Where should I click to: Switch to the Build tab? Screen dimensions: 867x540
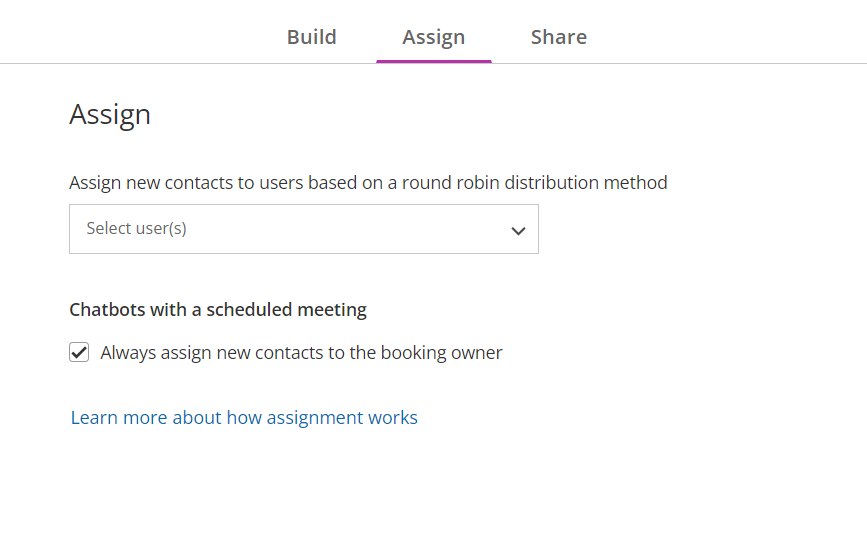(311, 37)
